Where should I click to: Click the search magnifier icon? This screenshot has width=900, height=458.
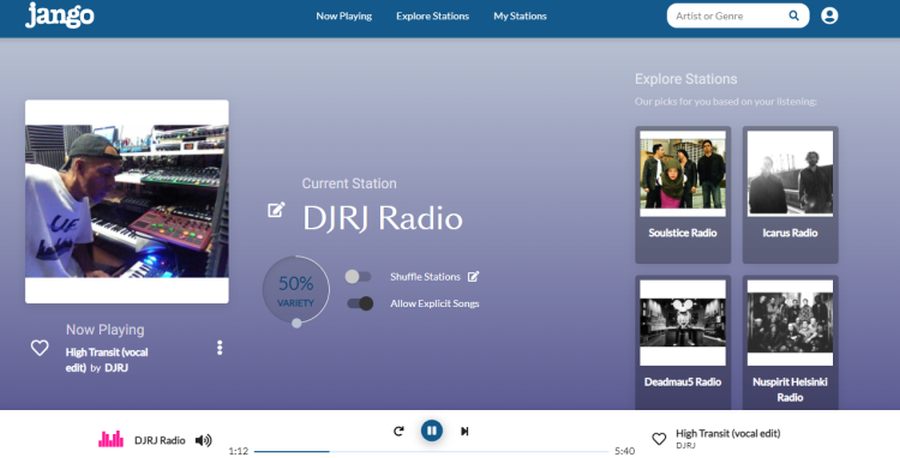click(x=794, y=15)
